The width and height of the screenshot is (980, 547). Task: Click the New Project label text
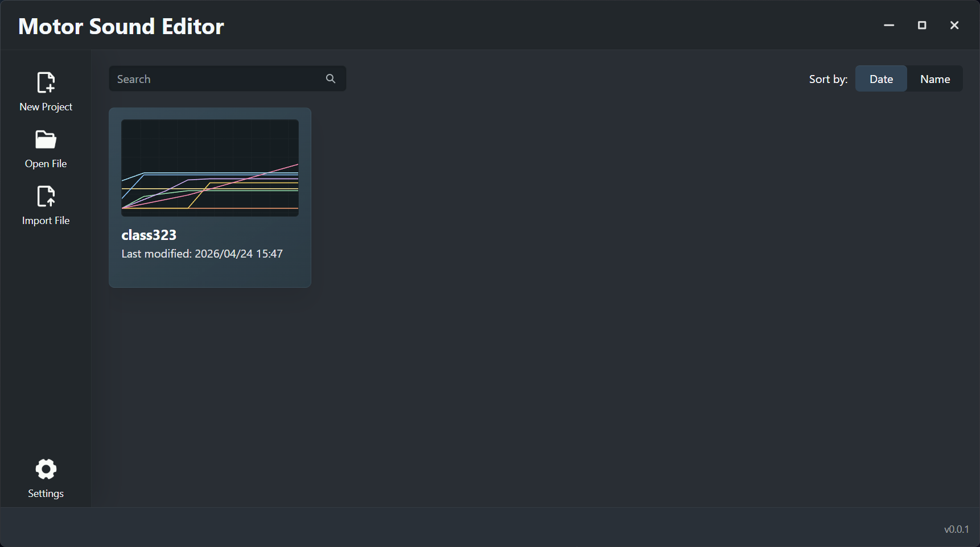tap(46, 106)
